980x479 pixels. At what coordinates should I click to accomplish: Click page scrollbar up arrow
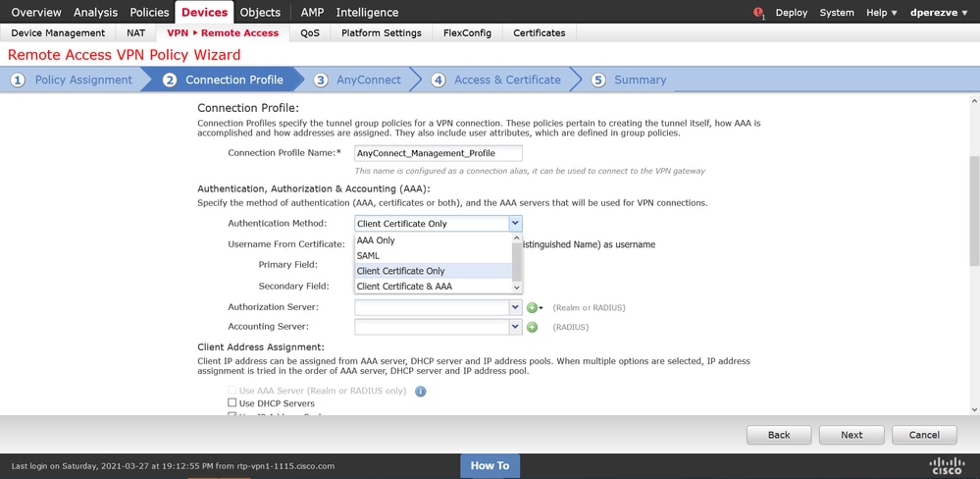click(974, 99)
